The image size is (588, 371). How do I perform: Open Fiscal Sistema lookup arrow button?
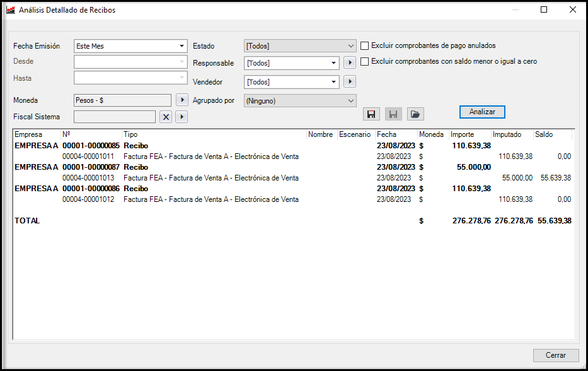[182, 117]
